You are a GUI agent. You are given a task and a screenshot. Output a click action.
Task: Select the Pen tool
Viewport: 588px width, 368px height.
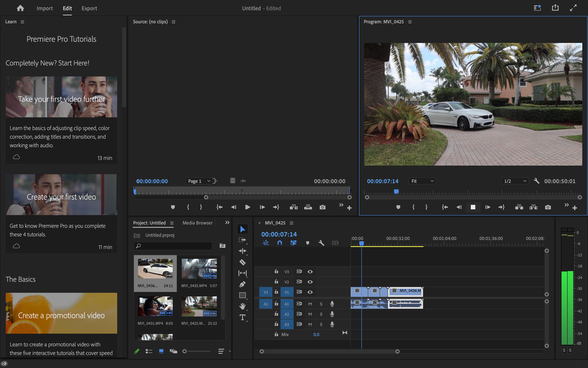243,284
